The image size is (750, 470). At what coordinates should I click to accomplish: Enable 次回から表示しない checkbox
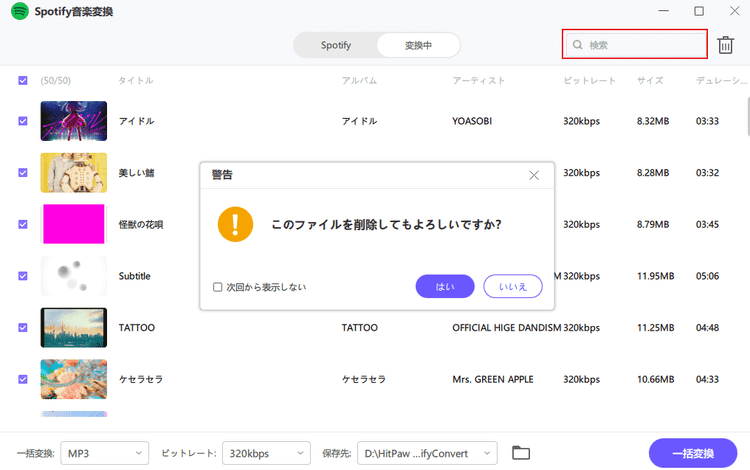click(218, 287)
